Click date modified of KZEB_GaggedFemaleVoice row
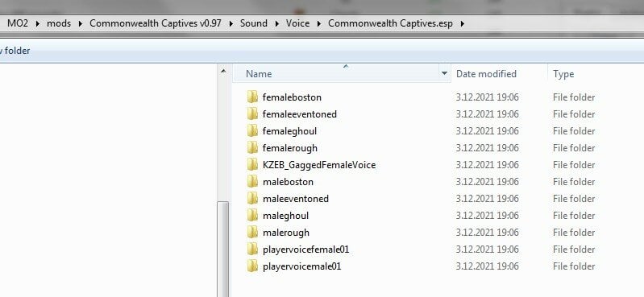The width and height of the screenshot is (644, 297). click(x=487, y=165)
